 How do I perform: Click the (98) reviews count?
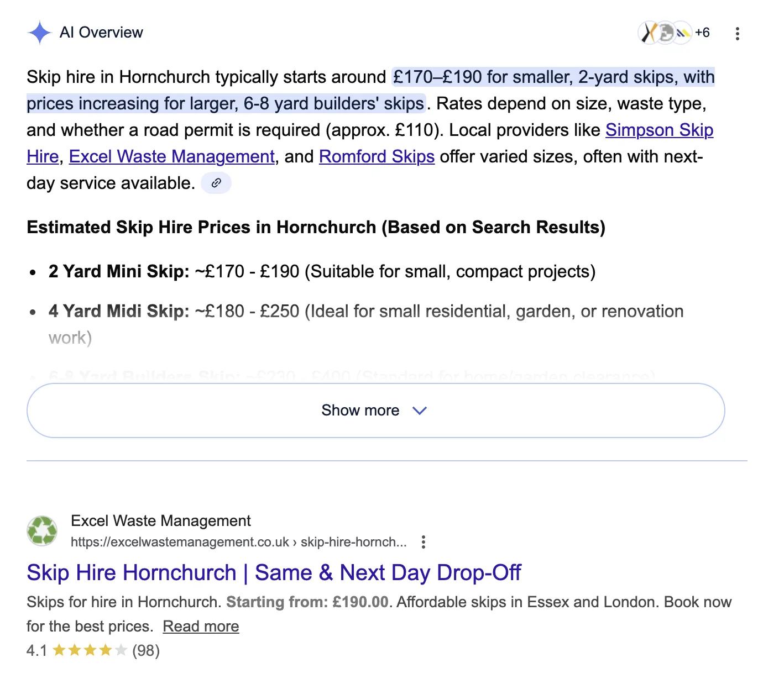point(145,651)
